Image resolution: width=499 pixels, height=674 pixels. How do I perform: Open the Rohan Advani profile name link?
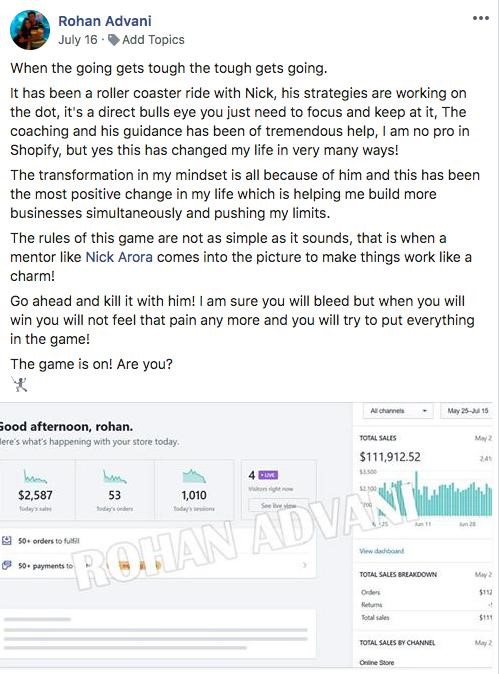105,21
